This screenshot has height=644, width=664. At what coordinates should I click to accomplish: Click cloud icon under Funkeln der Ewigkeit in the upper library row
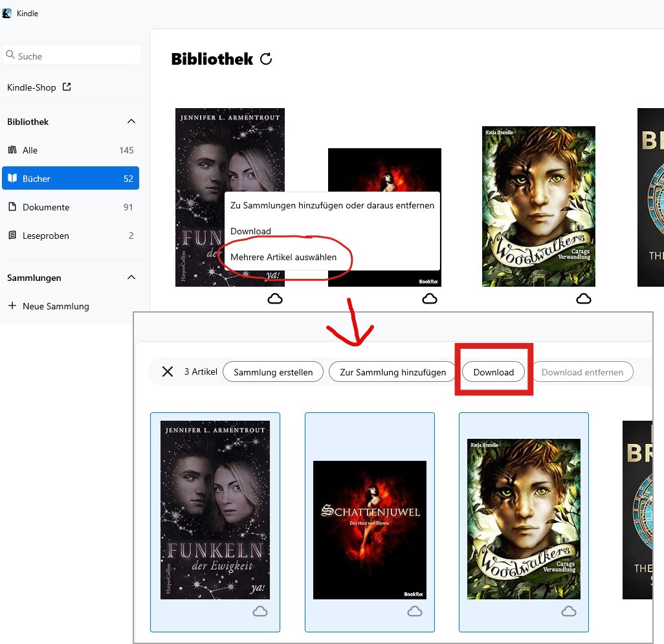click(275, 299)
